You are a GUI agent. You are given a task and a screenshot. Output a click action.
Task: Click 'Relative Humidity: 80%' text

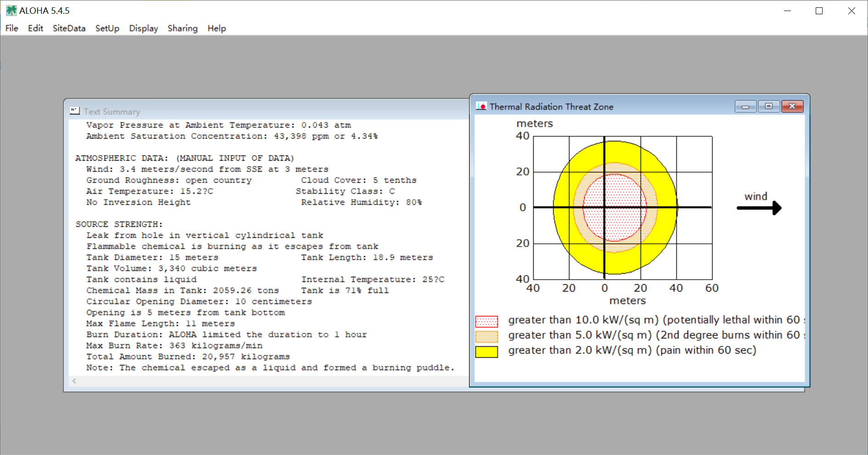click(362, 202)
